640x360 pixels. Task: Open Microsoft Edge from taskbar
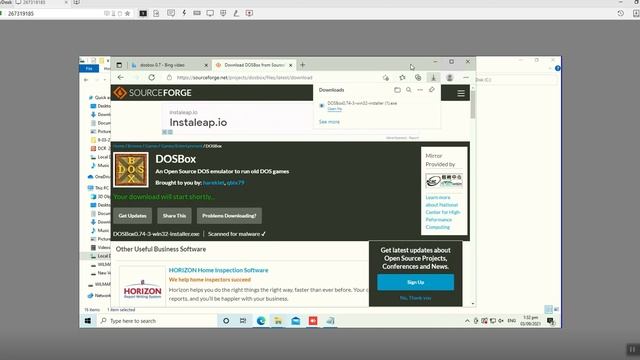point(261,321)
